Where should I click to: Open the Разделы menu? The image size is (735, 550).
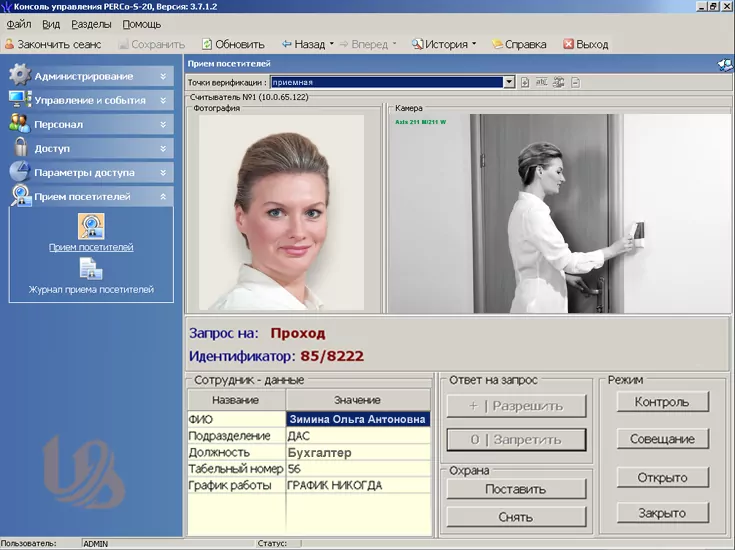91,24
